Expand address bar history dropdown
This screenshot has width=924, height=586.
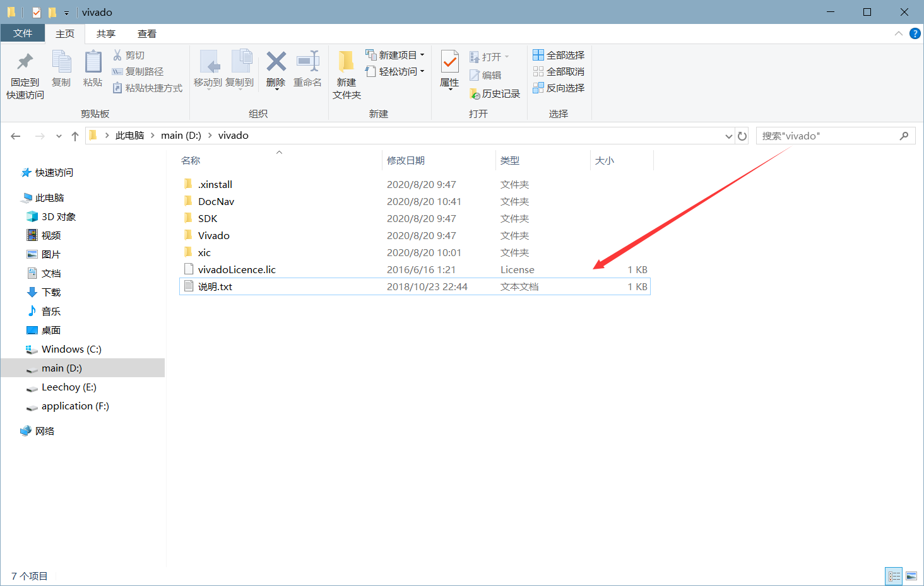pyautogui.click(x=729, y=136)
